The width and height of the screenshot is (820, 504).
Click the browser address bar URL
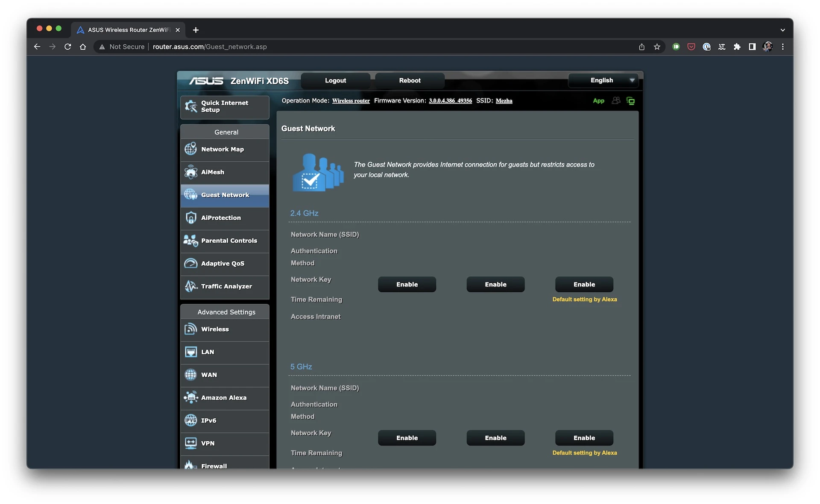[x=210, y=47]
